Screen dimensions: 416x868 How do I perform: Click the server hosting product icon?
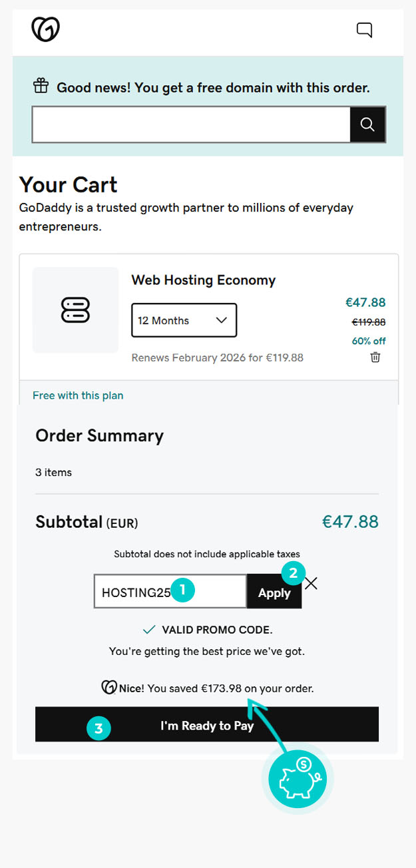(75, 310)
